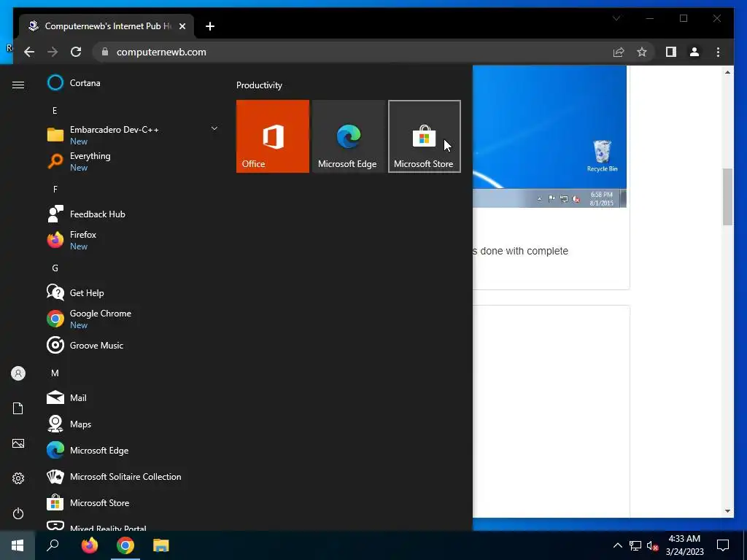
Task: Launch Firefox from the Start app list
Action: (131, 240)
